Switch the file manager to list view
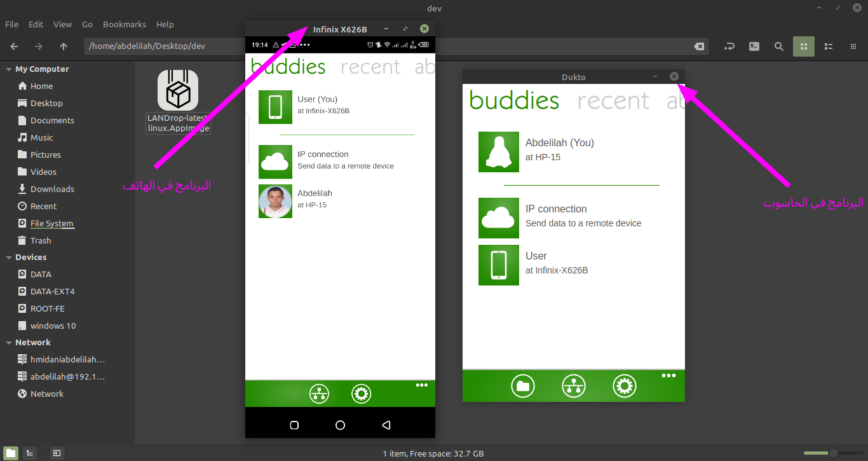 click(x=828, y=46)
